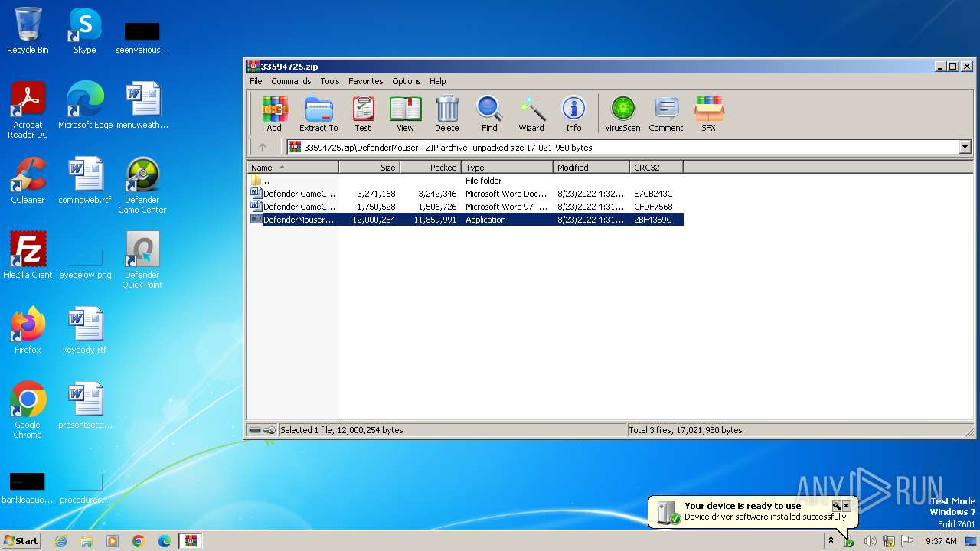
Task: Open Firefox desktop shortcut
Action: [x=28, y=331]
